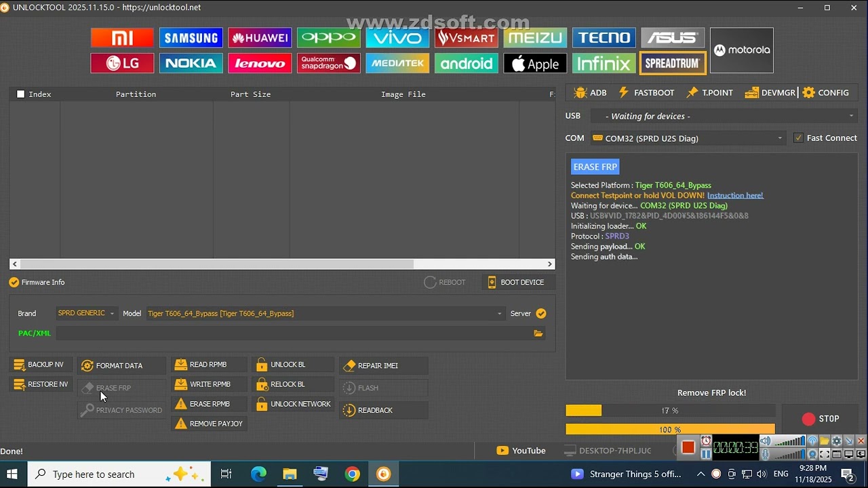Open the MediaTek platform section
Image resolution: width=868 pixels, height=488 pixels.
click(x=397, y=63)
